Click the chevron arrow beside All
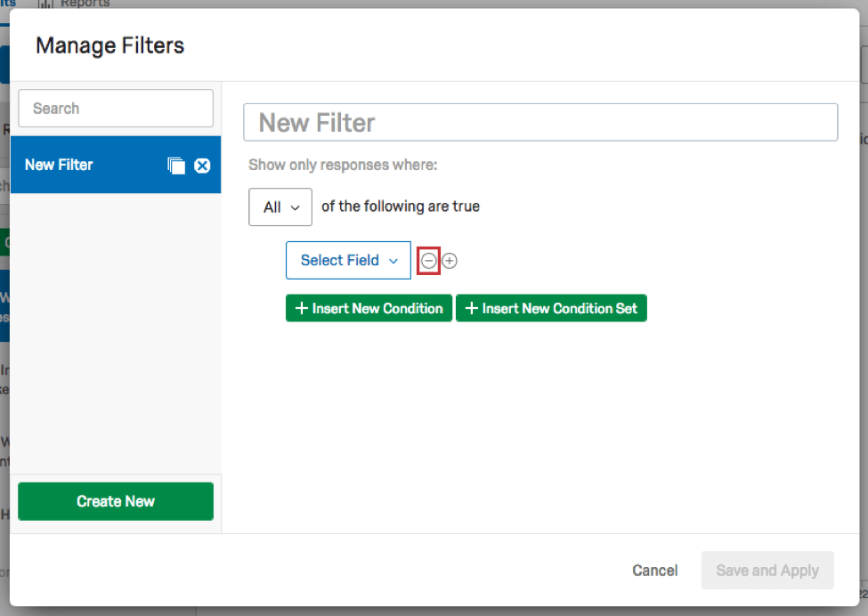This screenshot has width=868, height=616. [295, 207]
